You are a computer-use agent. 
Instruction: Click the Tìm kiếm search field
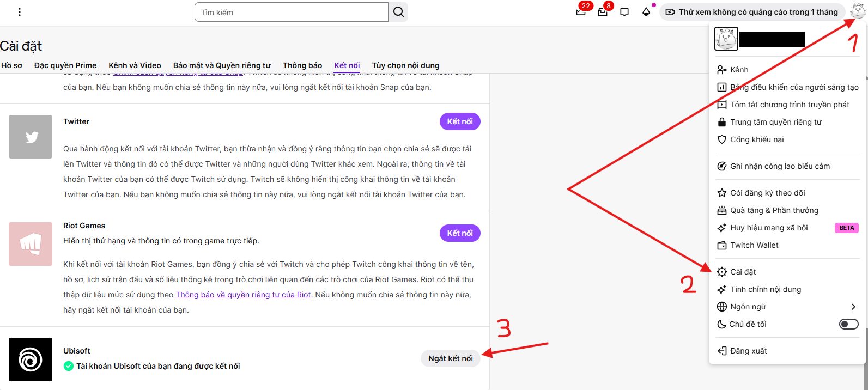point(292,12)
